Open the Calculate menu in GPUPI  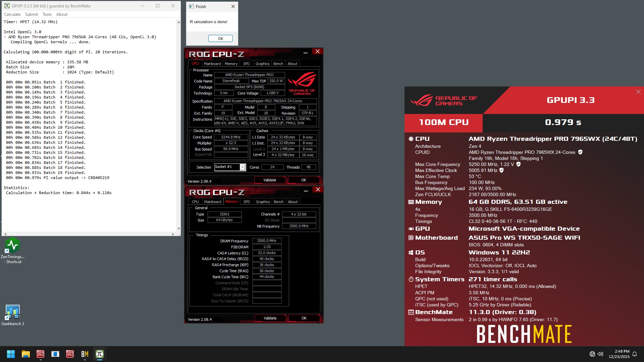[x=12, y=14]
